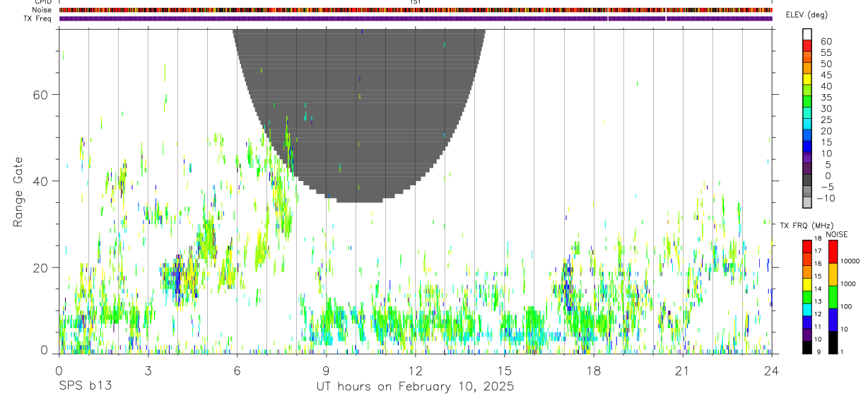Screen dimensions: 868x401
Task: Click the 'SPS b13' radar label
Action: click(86, 387)
